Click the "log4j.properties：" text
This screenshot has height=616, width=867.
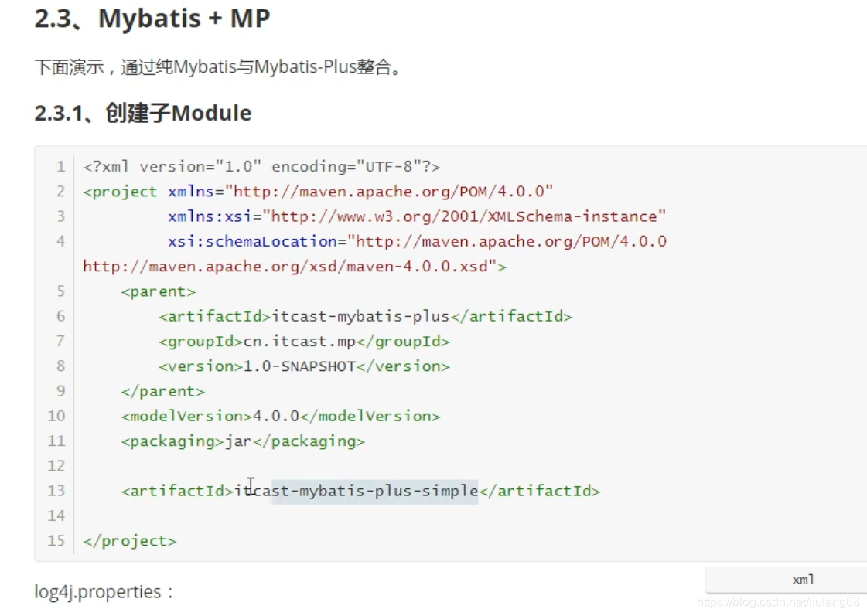pyautogui.click(x=104, y=592)
